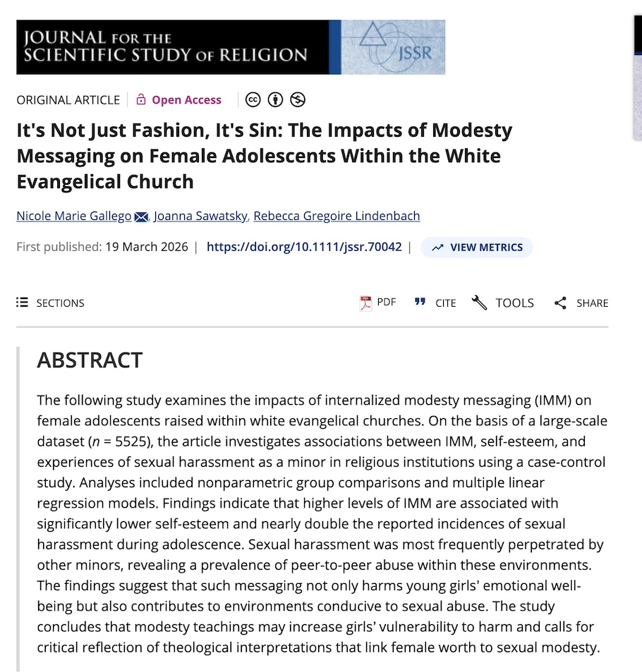
Task: Click the Open Access text label
Action: tap(186, 100)
